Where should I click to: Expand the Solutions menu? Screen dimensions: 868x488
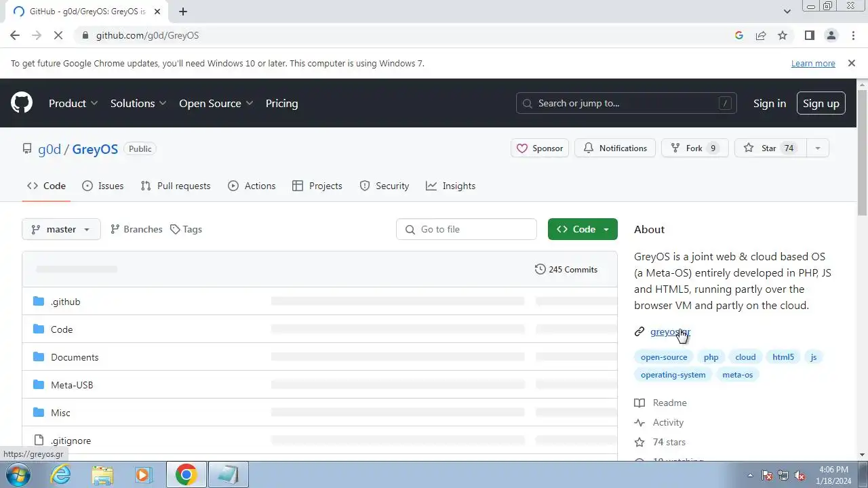click(138, 103)
